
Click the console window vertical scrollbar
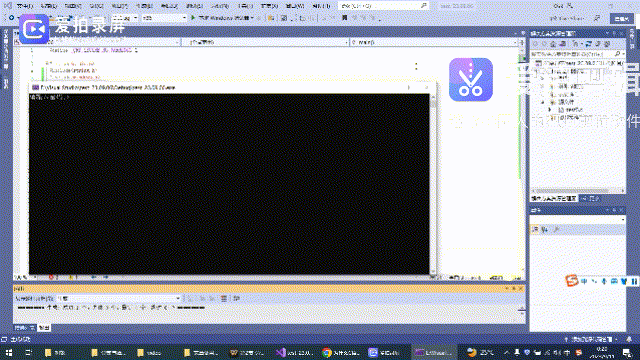[x=433, y=184]
